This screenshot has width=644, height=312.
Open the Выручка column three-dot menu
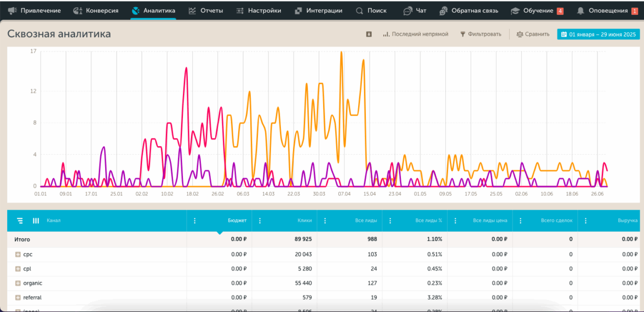585,221
